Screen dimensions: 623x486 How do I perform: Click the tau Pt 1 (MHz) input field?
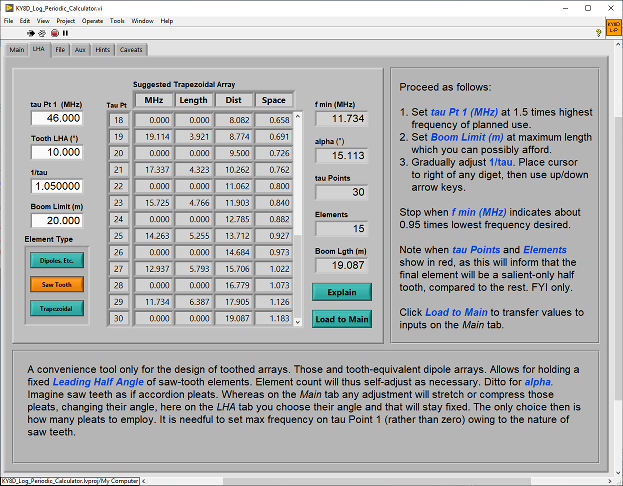point(57,118)
